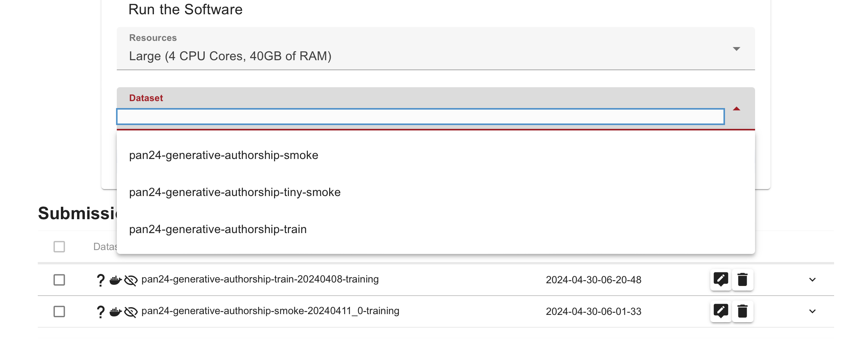
Task: Expand details of train-20240408-training row
Action: 812,280
